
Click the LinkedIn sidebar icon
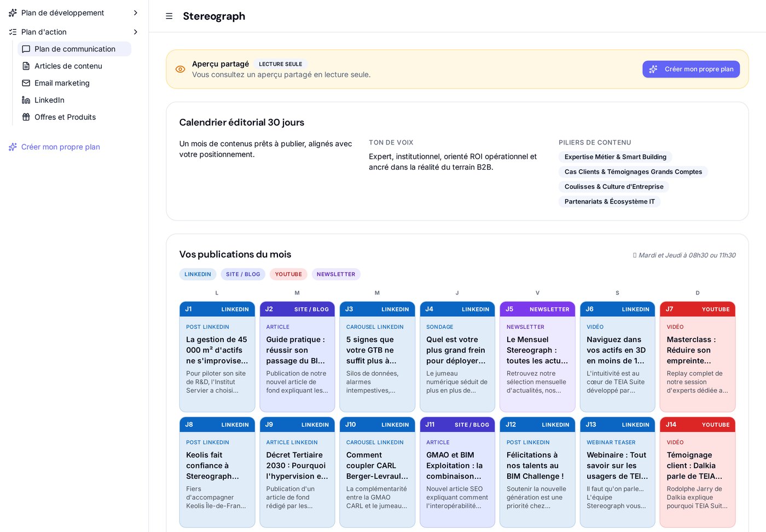(x=26, y=100)
